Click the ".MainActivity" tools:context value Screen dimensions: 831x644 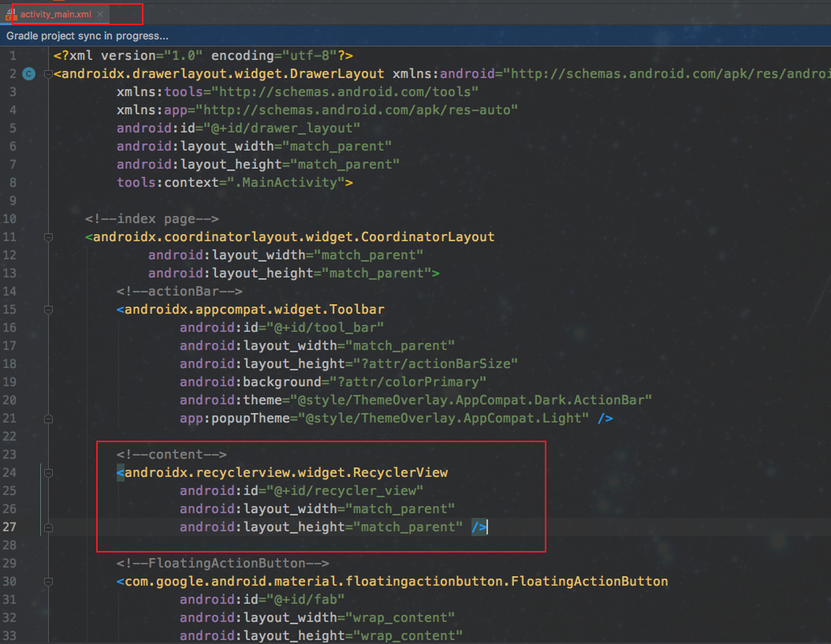point(285,182)
